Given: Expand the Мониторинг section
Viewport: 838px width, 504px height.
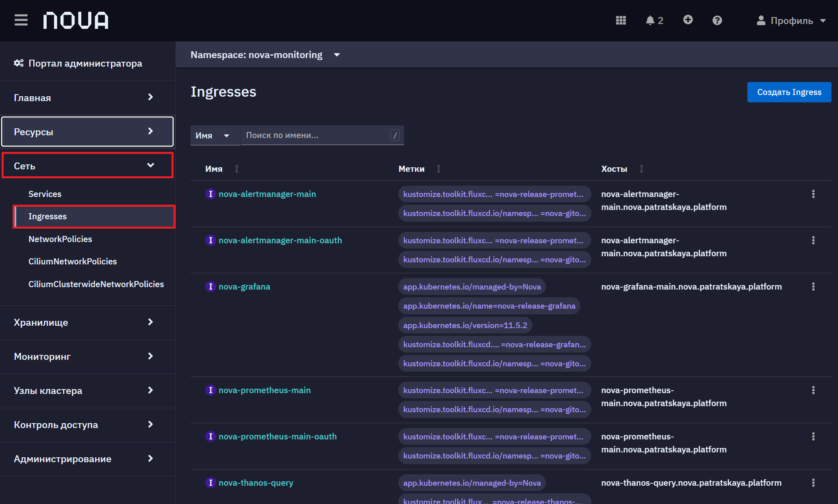Looking at the screenshot, I should [x=87, y=357].
